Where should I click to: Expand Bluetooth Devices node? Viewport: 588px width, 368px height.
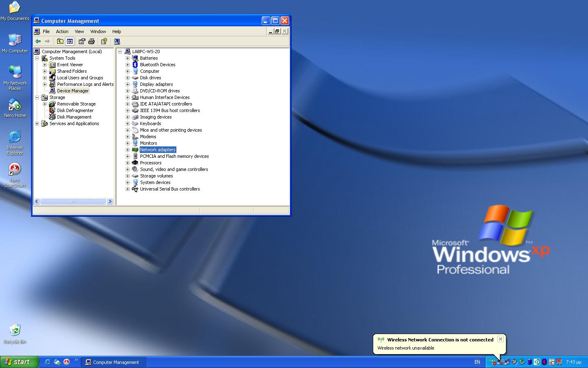tap(127, 65)
